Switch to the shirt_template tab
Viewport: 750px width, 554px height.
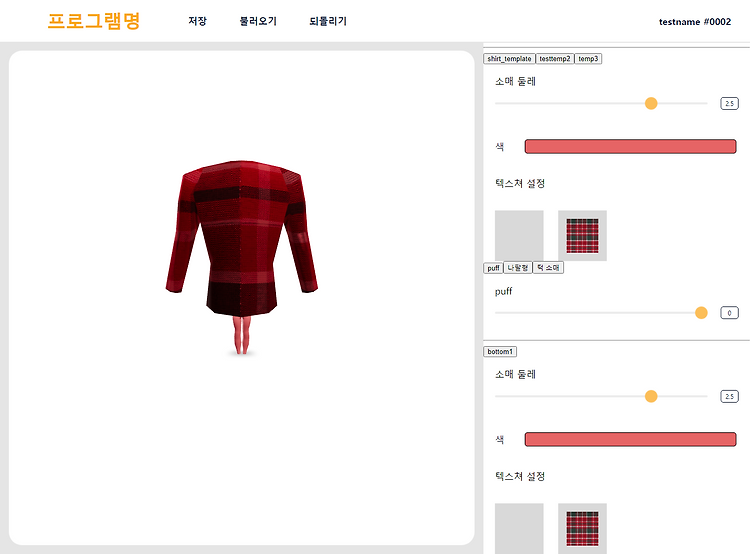click(509, 59)
